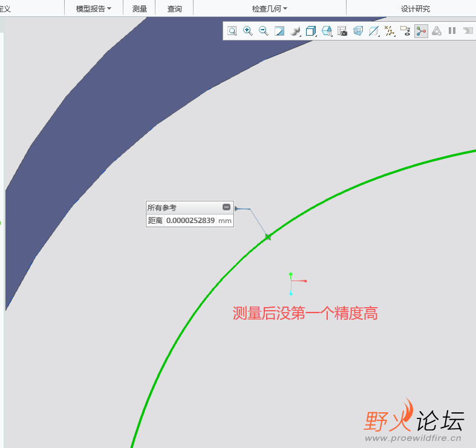The height and width of the screenshot is (448, 476).
Task: Click the mm unit label
Action: pos(224,221)
